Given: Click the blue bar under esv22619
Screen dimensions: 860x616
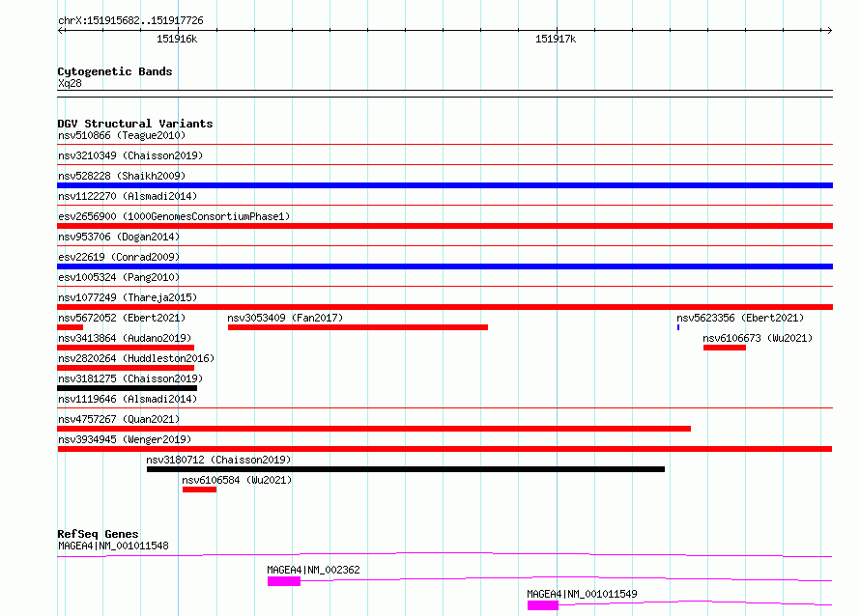Looking at the screenshot, I should point(444,266).
